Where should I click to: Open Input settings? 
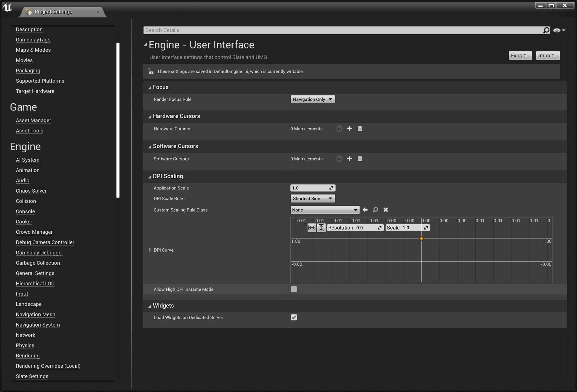coord(22,294)
